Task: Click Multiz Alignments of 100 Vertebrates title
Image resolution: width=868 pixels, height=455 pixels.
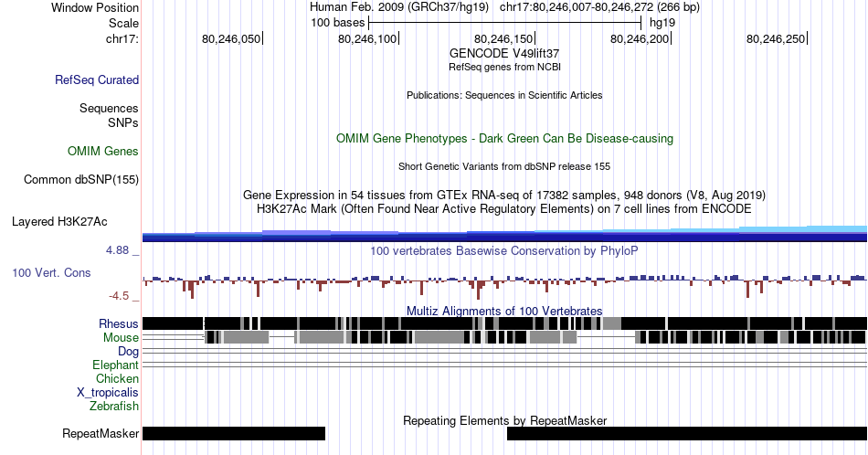Action: coord(504,311)
